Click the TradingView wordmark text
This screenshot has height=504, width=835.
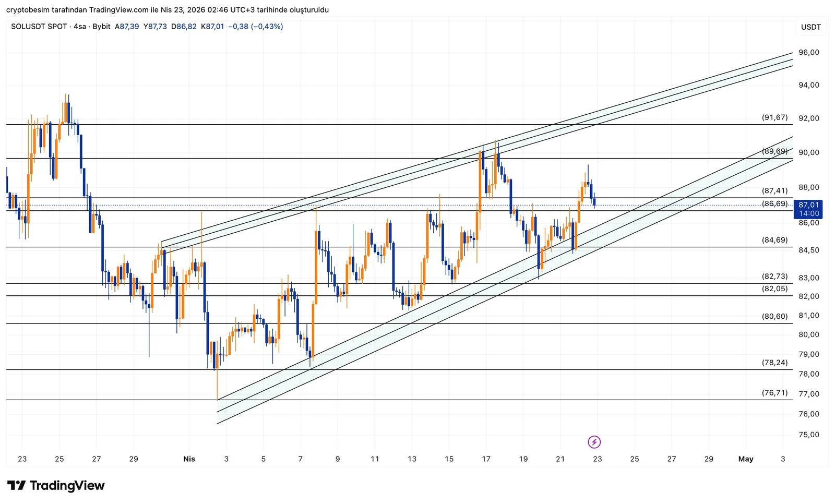[x=67, y=486]
